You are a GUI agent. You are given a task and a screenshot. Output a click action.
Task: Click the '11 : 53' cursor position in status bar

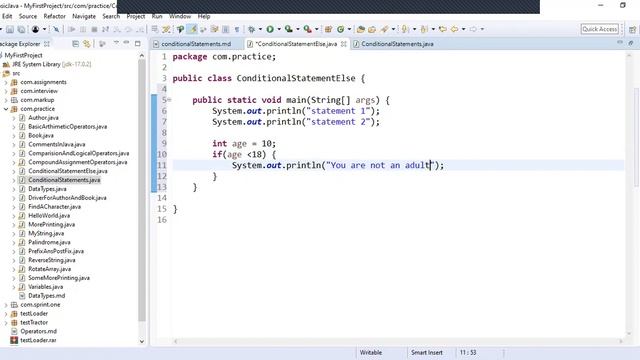tap(468, 352)
